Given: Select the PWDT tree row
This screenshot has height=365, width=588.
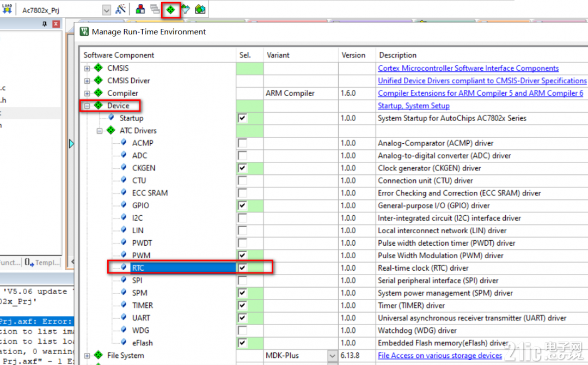Looking at the screenshot, I should [142, 243].
